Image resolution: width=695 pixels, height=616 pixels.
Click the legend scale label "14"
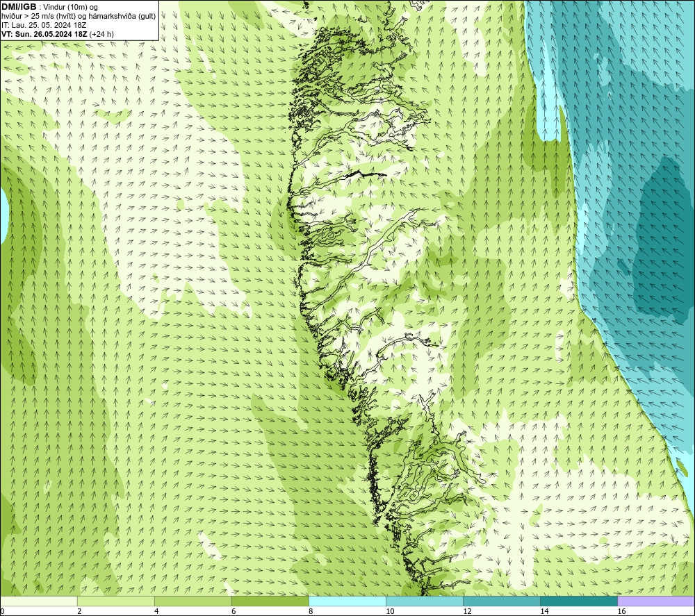544,612
